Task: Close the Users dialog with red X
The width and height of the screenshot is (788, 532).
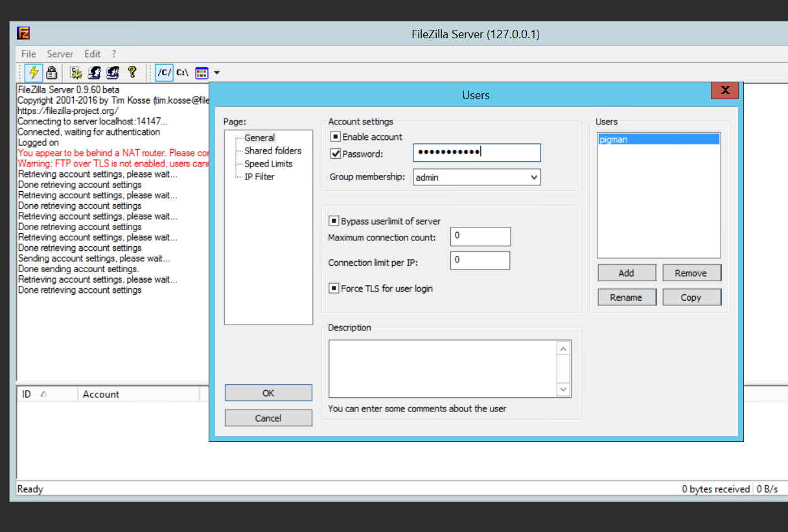Action: coord(724,90)
